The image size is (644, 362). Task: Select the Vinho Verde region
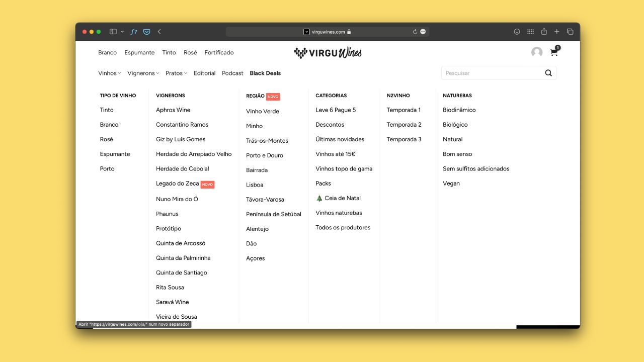click(263, 111)
